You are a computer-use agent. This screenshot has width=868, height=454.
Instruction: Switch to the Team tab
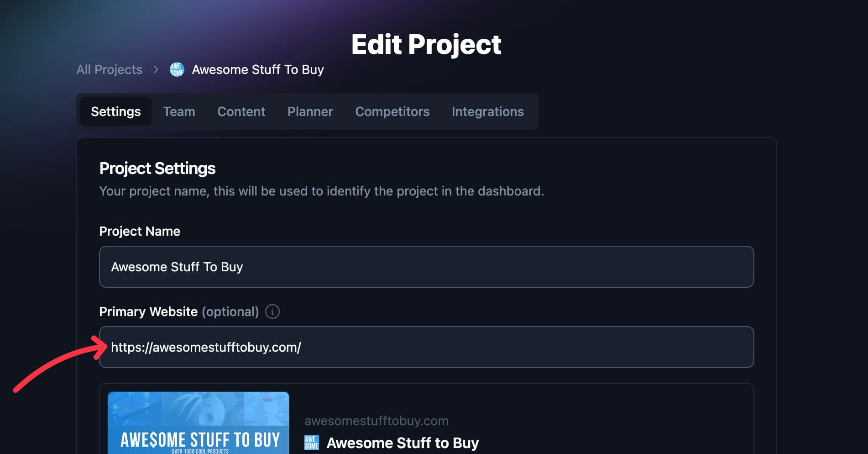click(x=179, y=111)
